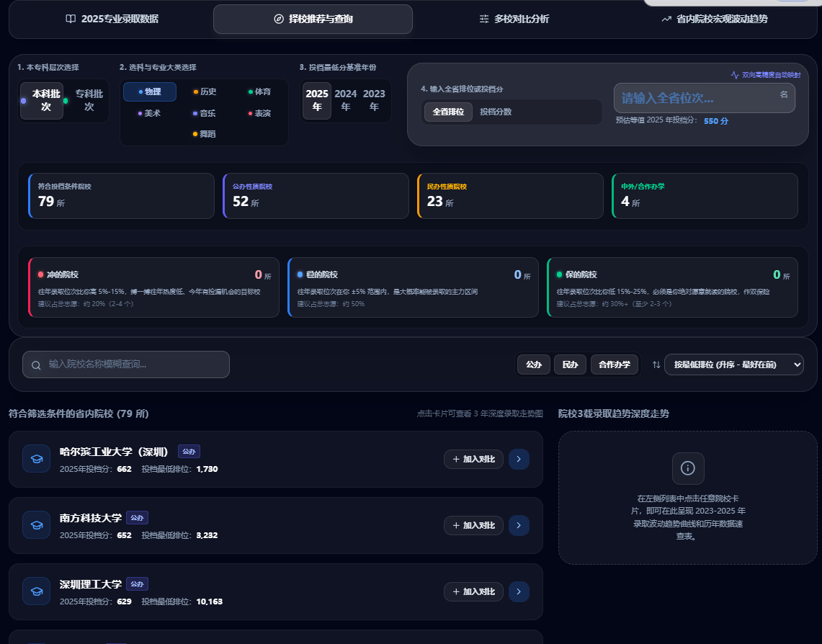
Task: Switch to 多校对比分析 tab
Action: pos(514,19)
